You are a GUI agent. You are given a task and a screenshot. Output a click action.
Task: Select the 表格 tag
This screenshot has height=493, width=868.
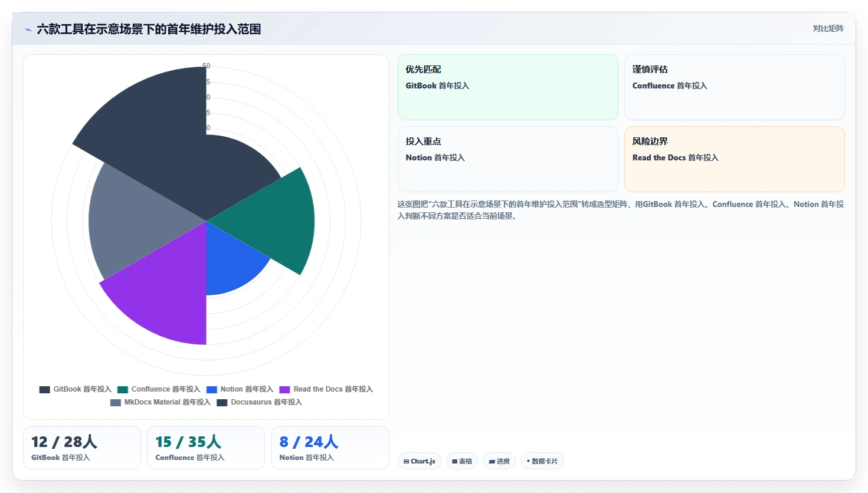click(462, 461)
